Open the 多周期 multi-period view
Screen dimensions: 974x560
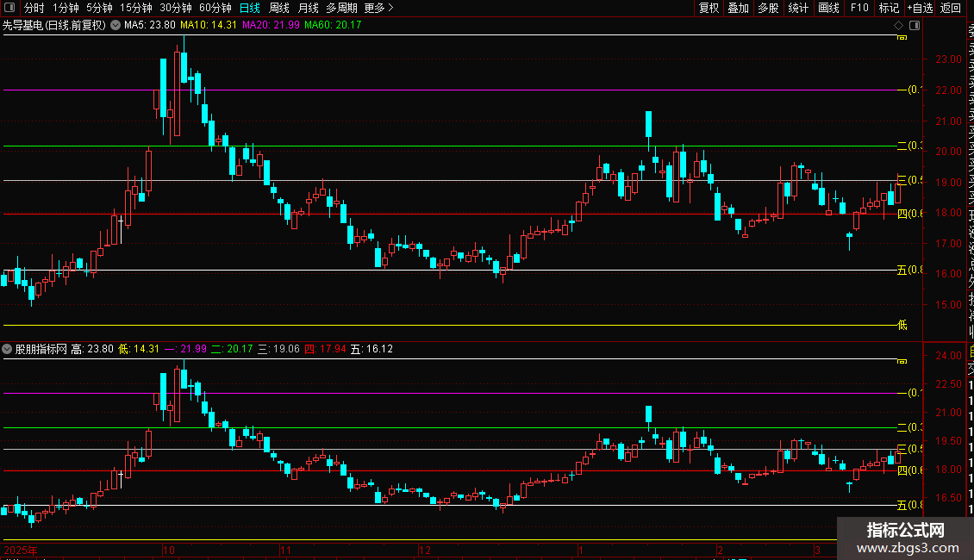[x=341, y=8]
